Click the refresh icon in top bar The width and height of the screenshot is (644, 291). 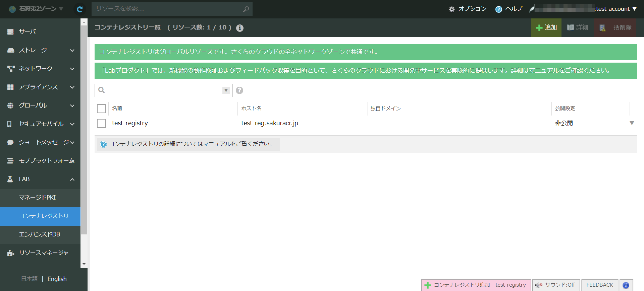tap(79, 9)
